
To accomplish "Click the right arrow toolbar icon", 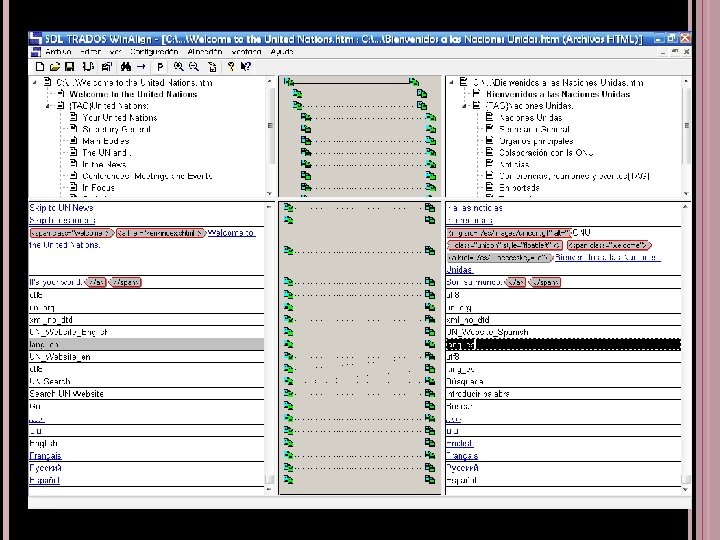I will coord(141,67).
